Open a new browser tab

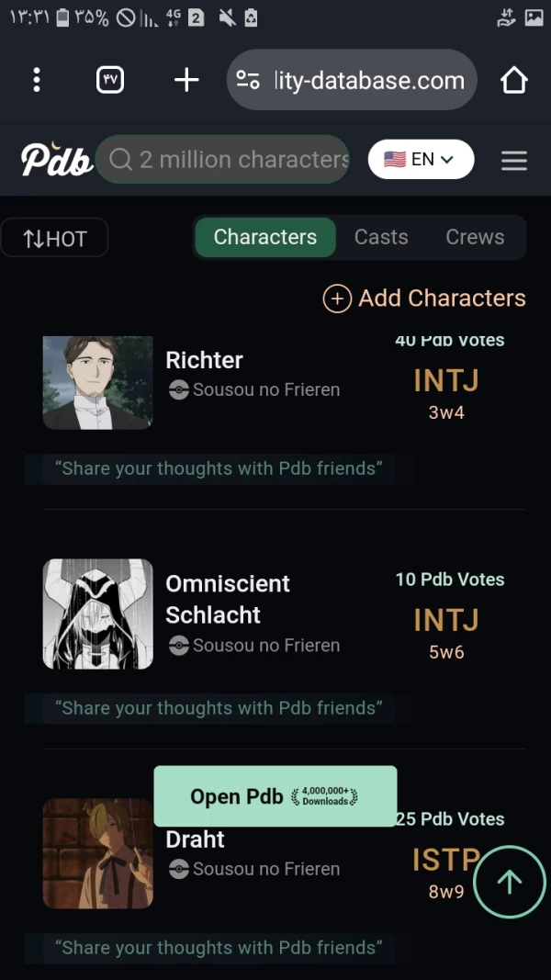tap(186, 80)
